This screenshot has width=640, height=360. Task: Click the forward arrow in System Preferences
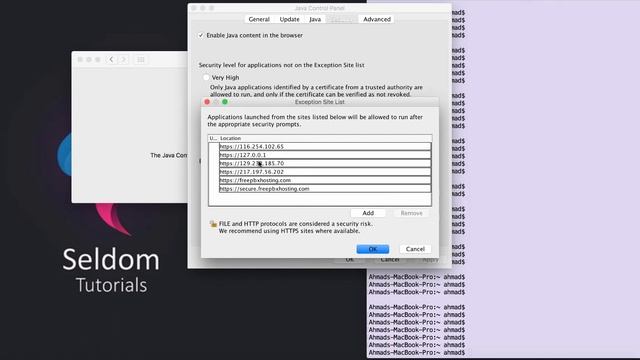coord(124,60)
